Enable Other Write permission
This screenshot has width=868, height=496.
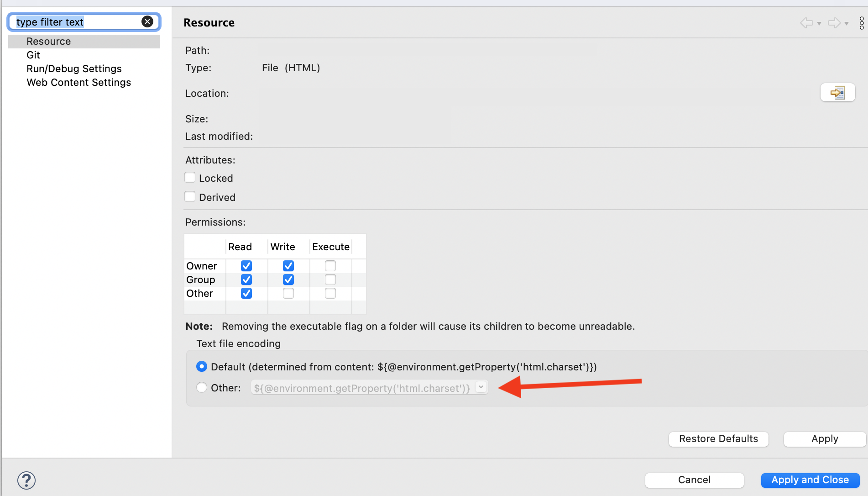coord(288,293)
